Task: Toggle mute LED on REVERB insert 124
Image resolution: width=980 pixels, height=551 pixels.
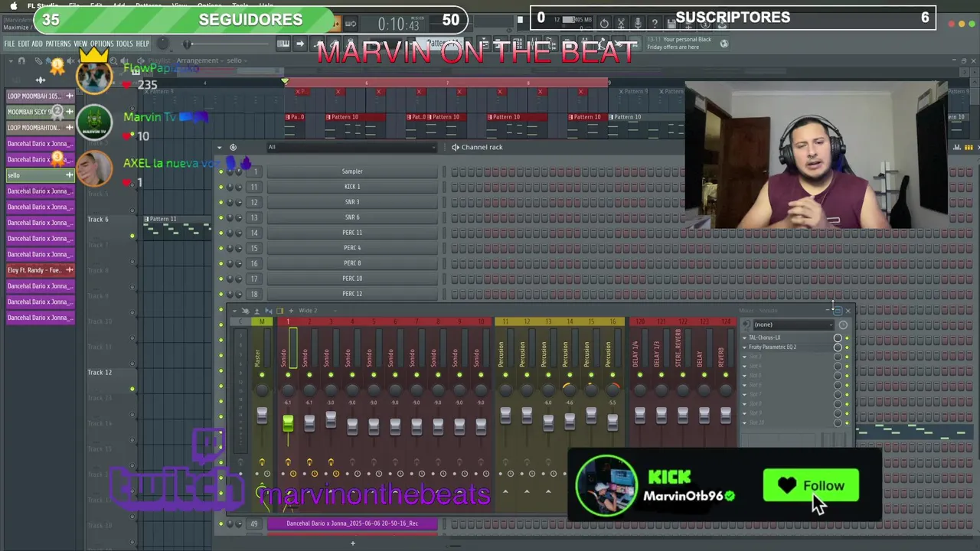Action: pos(725,375)
